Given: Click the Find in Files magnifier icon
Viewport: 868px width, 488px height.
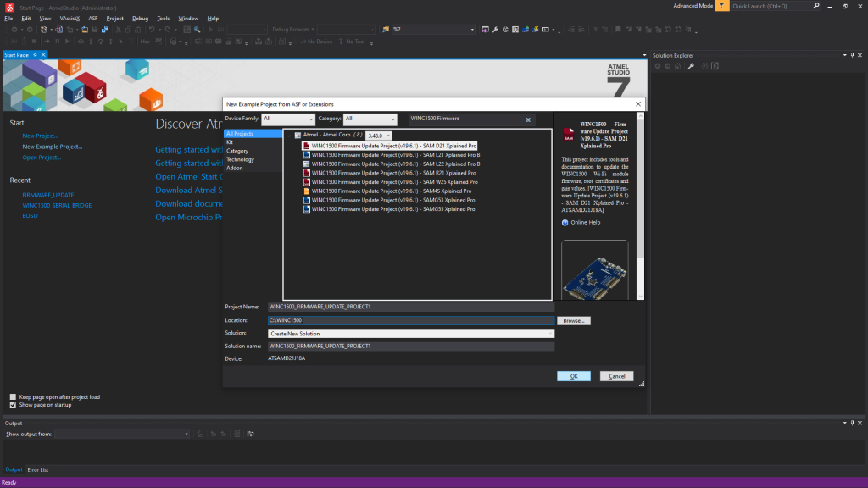Looking at the screenshot, I should click(197, 30).
